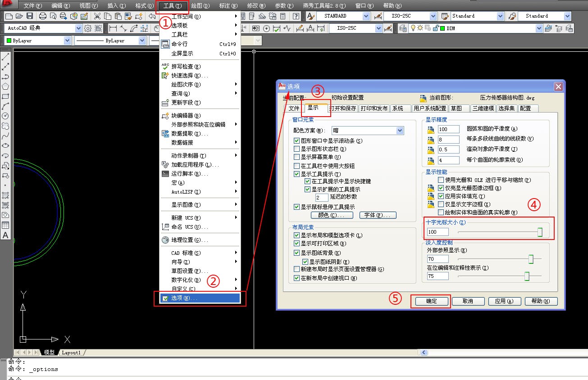Select the Spline curve tool

pos(6,136)
